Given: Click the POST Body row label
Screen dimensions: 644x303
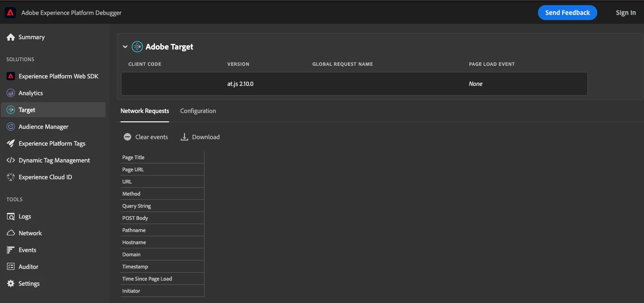Looking at the screenshot, I should [x=135, y=218].
